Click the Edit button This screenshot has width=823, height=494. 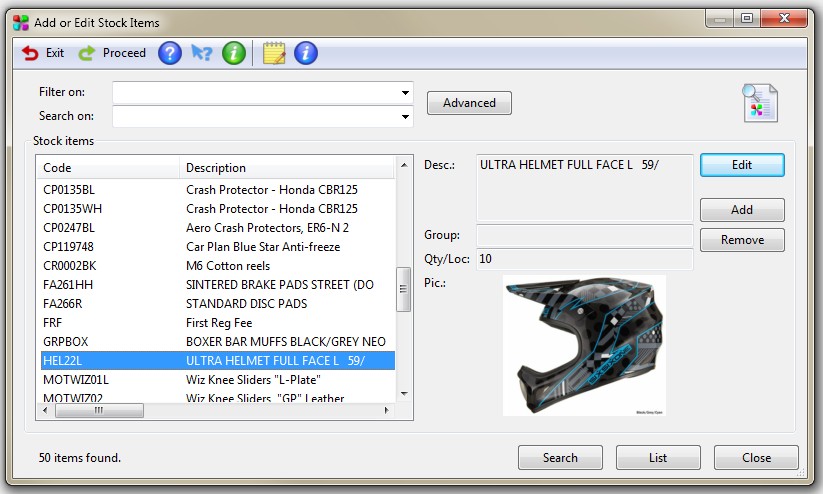pyautogui.click(x=742, y=165)
